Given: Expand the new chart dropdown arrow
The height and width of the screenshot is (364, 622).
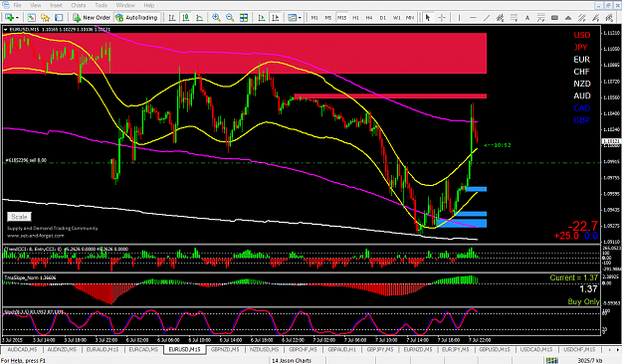Looking at the screenshot, I should (17, 18).
